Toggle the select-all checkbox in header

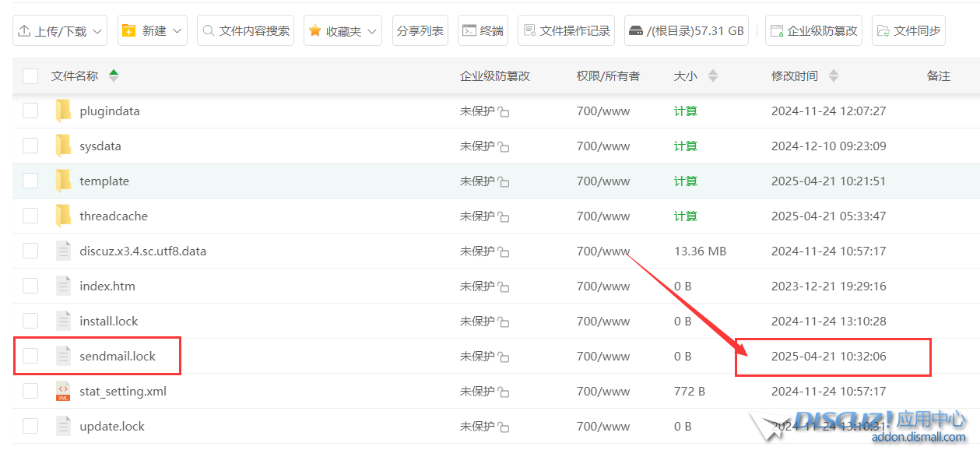pos(30,76)
